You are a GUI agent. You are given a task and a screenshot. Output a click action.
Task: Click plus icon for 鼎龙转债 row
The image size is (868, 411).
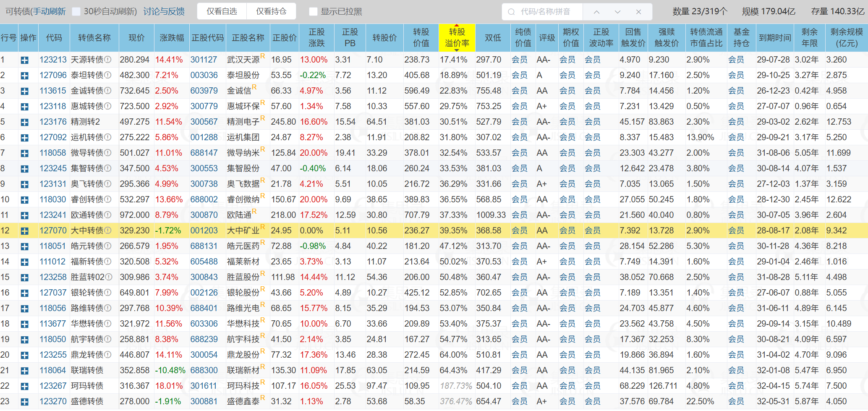click(x=25, y=356)
